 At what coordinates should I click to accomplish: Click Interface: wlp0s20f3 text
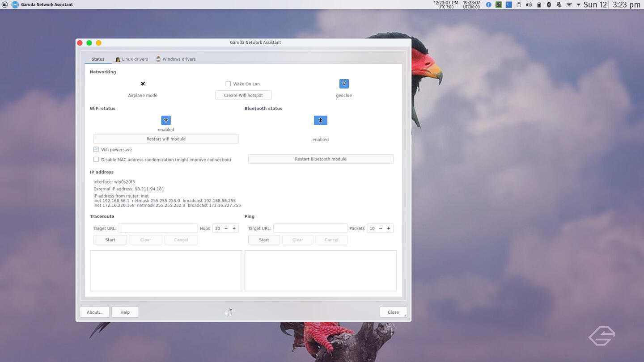pyautogui.click(x=114, y=182)
